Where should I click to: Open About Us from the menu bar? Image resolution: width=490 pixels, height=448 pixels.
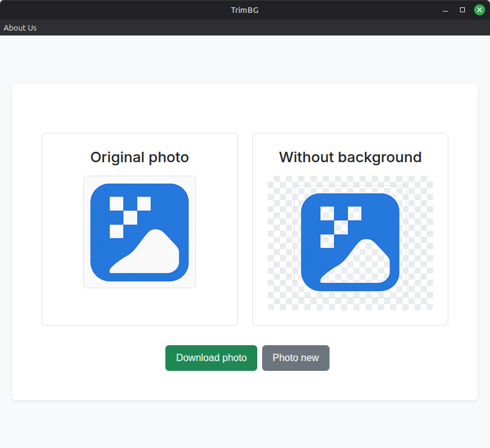(20, 28)
